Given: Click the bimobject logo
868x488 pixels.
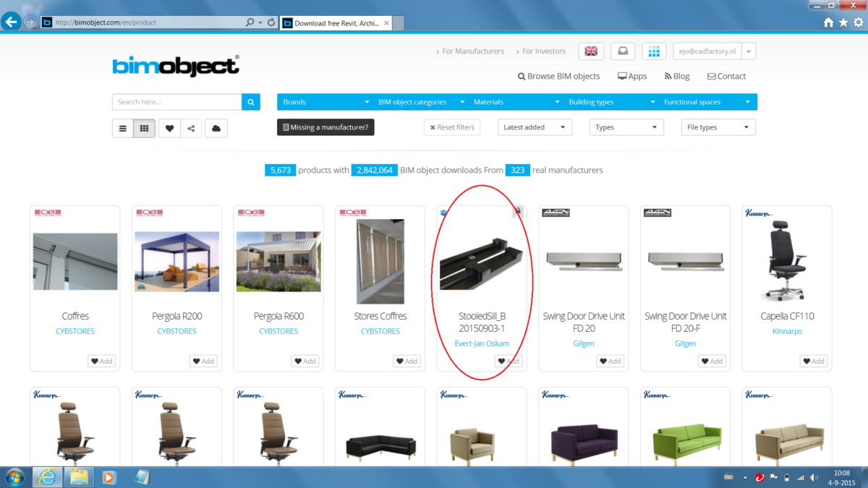Looking at the screenshot, I should pos(176,66).
